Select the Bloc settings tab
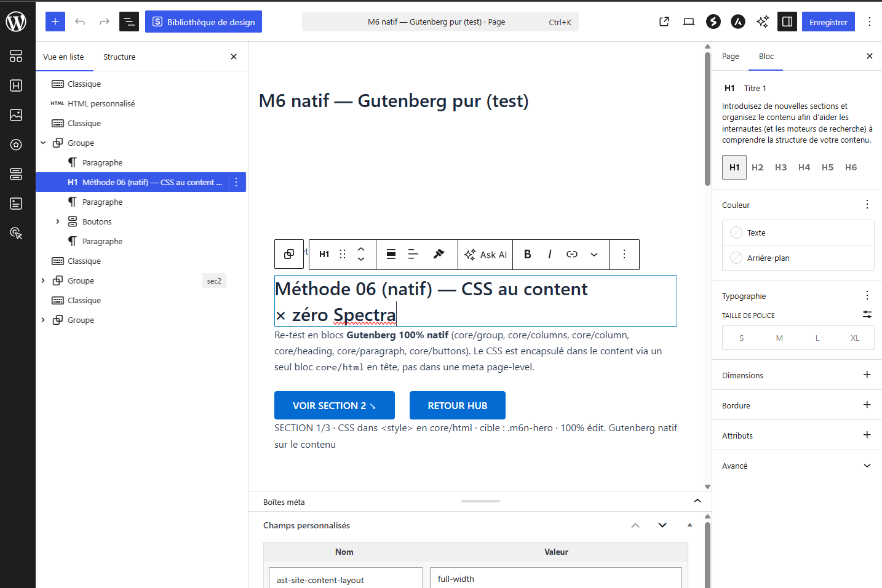Screen dimensions: 882x588 [x=766, y=56]
